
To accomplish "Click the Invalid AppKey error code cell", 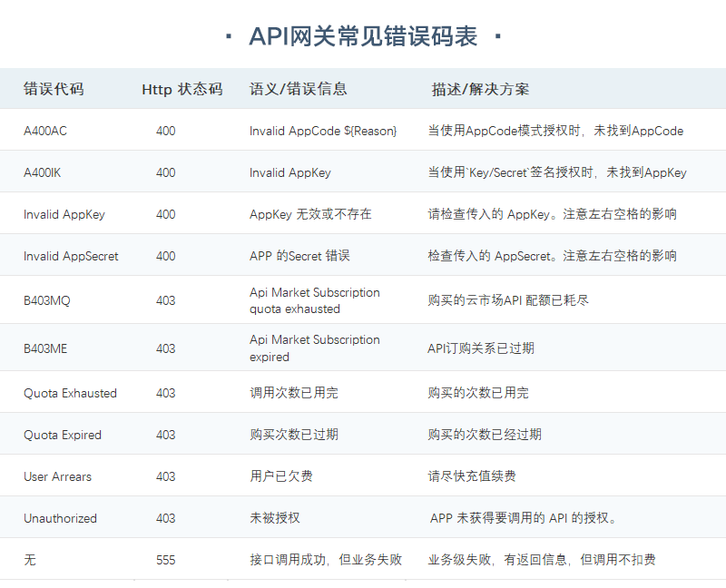I will coord(64,214).
